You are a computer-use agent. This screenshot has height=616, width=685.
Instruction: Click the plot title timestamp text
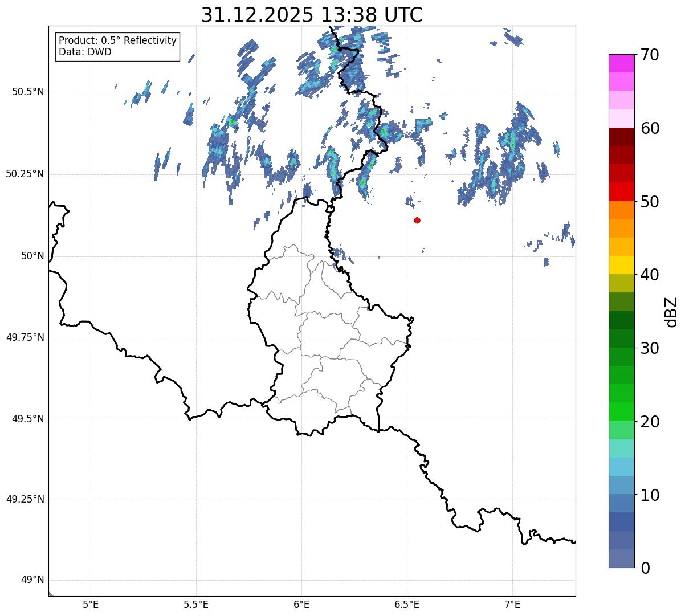tap(312, 15)
